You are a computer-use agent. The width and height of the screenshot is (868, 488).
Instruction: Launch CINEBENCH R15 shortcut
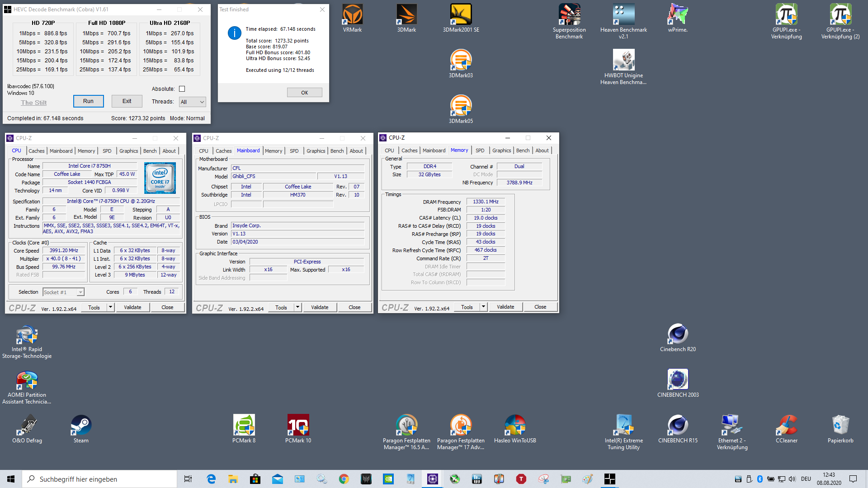pyautogui.click(x=678, y=429)
